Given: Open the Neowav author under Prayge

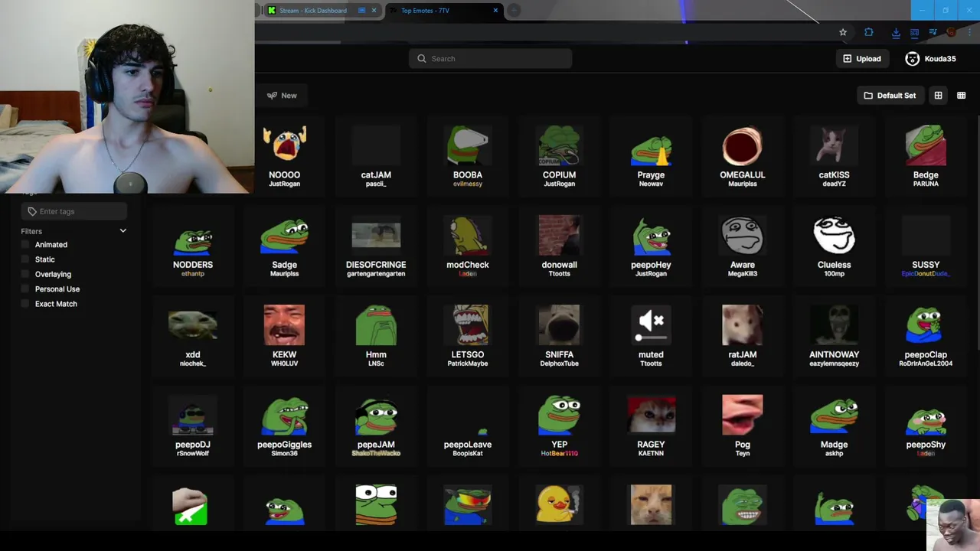Looking at the screenshot, I should click(651, 184).
